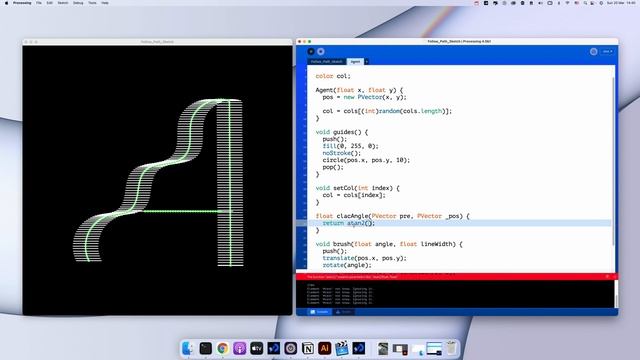Viewport: 640px width, 360px height.
Task: Click the 'pos = new PVector(x, y);' line
Action: coord(364,97)
